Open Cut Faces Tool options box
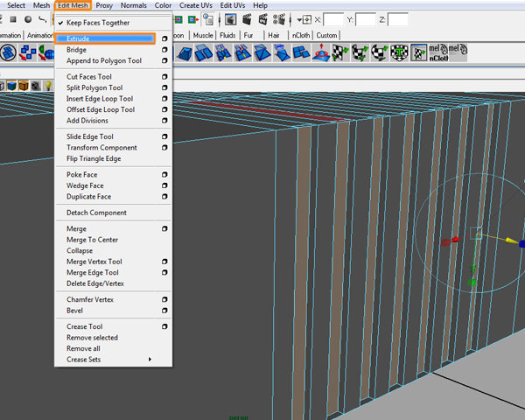The width and height of the screenshot is (525, 420). click(164, 77)
